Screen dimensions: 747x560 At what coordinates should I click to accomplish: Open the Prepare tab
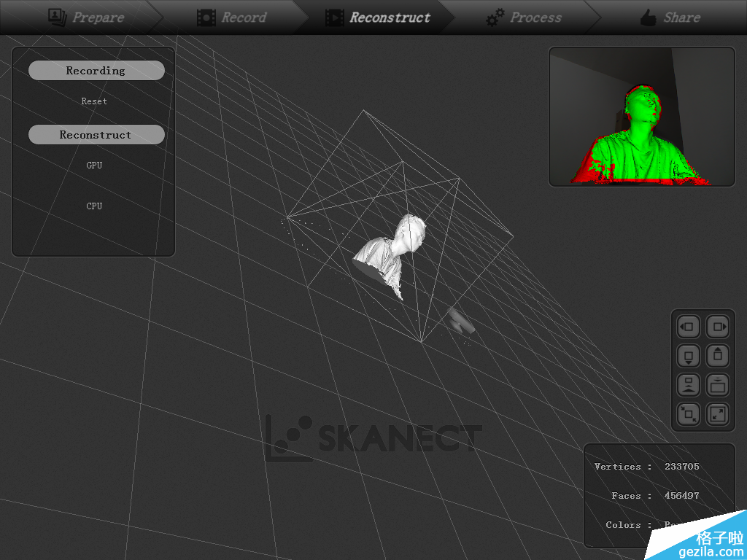pyautogui.click(x=86, y=17)
